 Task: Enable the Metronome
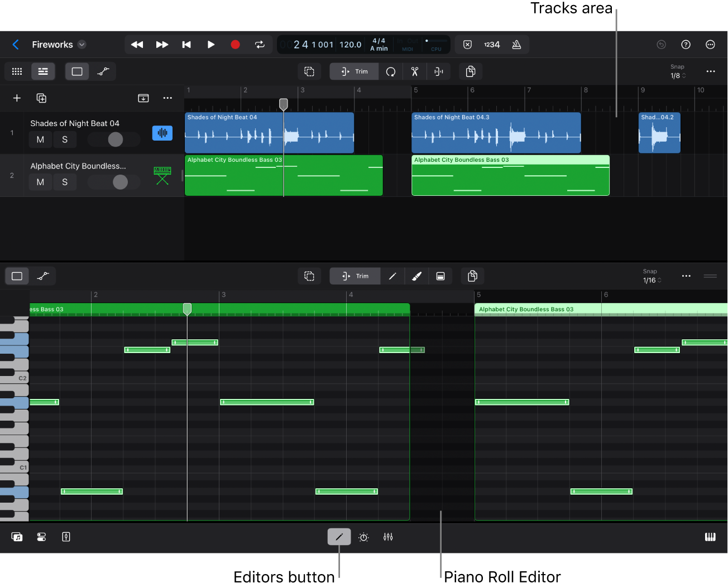point(516,44)
